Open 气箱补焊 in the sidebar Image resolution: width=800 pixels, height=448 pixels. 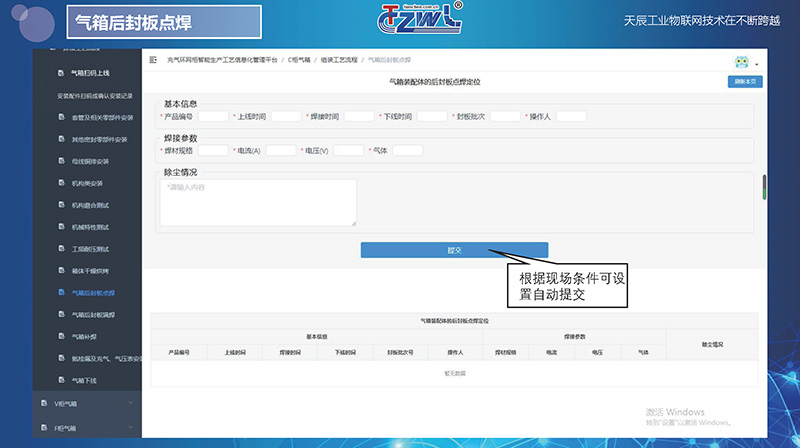click(x=84, y=337)
